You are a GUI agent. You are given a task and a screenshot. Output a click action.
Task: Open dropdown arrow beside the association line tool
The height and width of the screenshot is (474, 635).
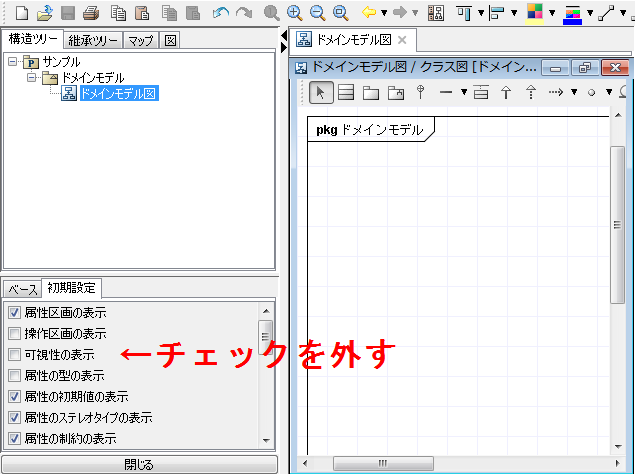(x=464, y=93)
